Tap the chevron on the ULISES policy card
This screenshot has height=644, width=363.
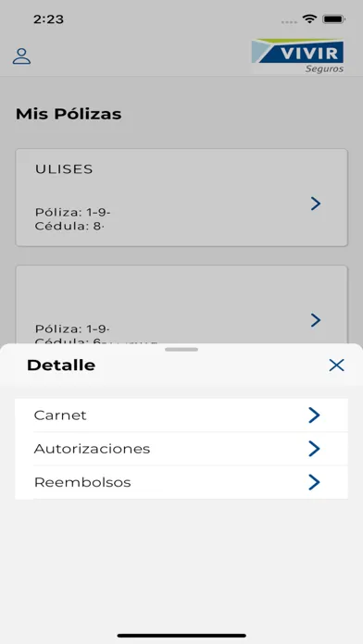coord(316,204)
